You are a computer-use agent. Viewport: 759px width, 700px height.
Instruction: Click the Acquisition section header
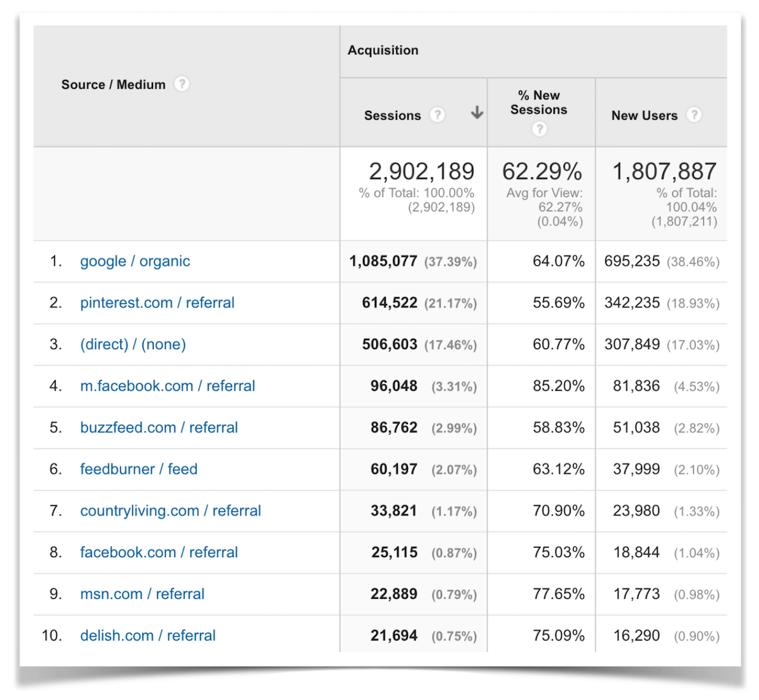pyautogui.click(x=383, y=50)
